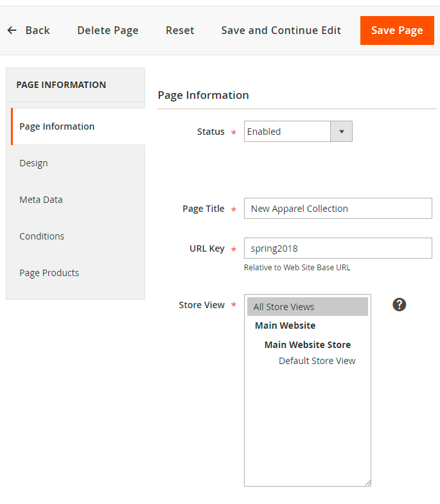Click the Store View help question mark icon
The width and height of the screenshot is (440, 504).
point(399,304)
